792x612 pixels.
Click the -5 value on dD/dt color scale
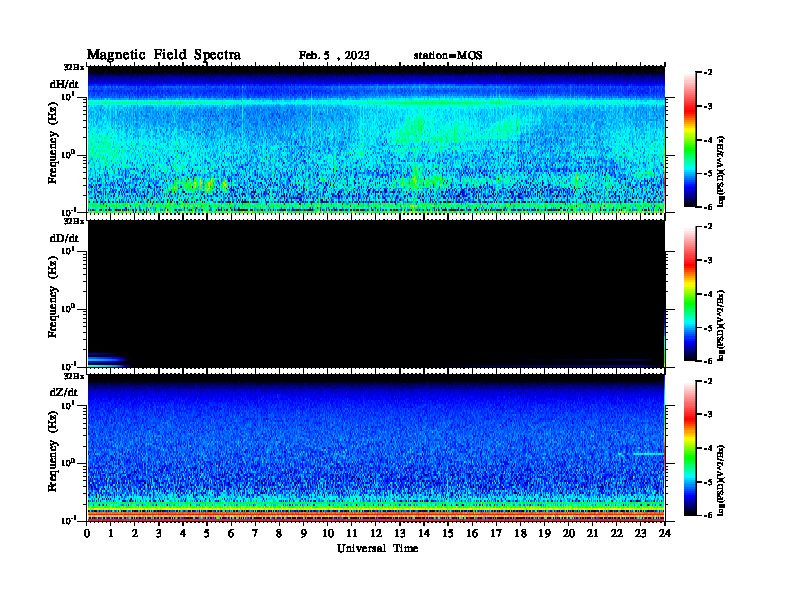(709, 328)
